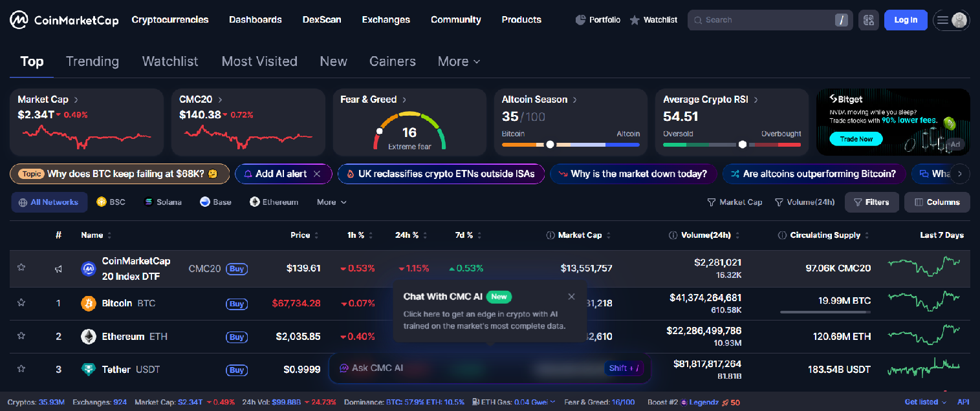Click the Market Cap info icon
Viewport: 980px width, 411px height.
point(550,235)
